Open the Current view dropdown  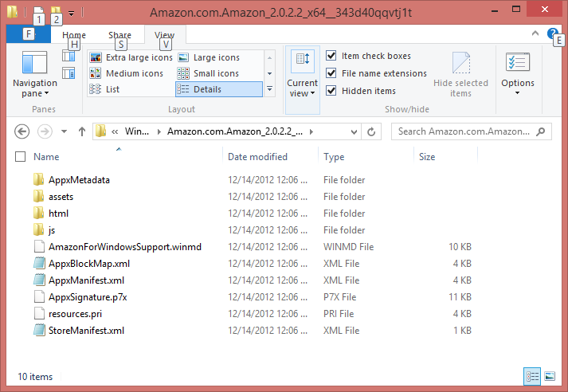pos(303,80)
